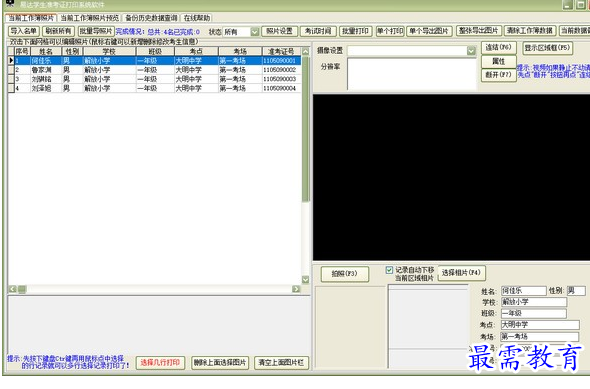Select the row 4 name cell
Image resolution: width=590 pixels, height=389 pixels.
click(x=46, y=88)
